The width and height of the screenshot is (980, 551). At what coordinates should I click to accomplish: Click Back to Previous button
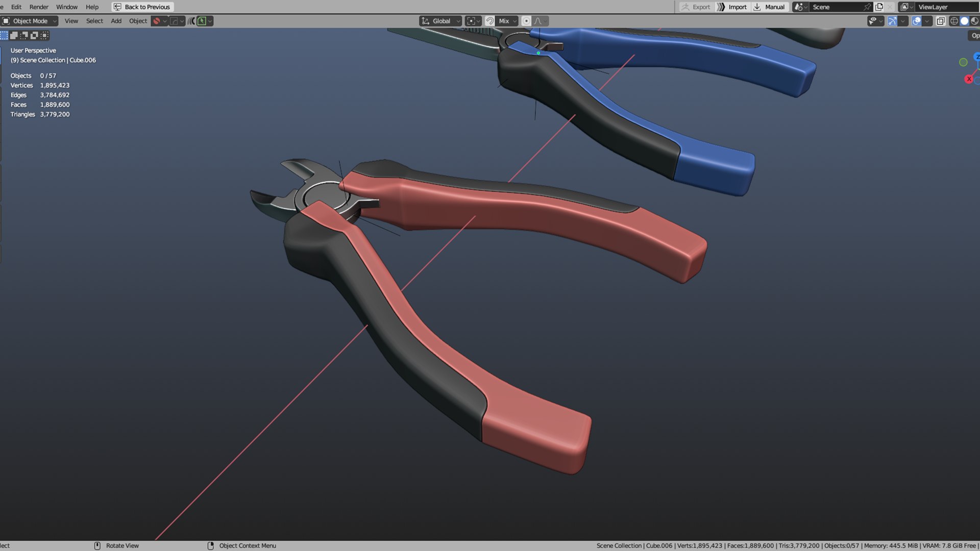coord(142,7)
